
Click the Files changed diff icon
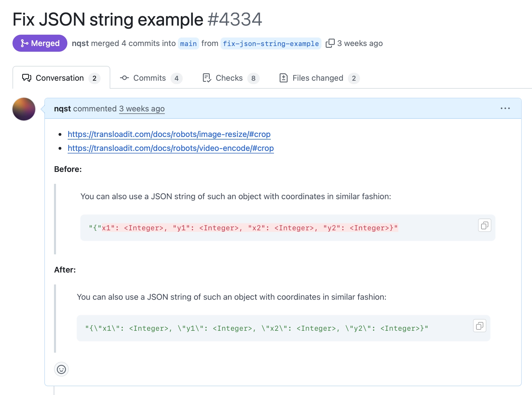pos(284,78)
